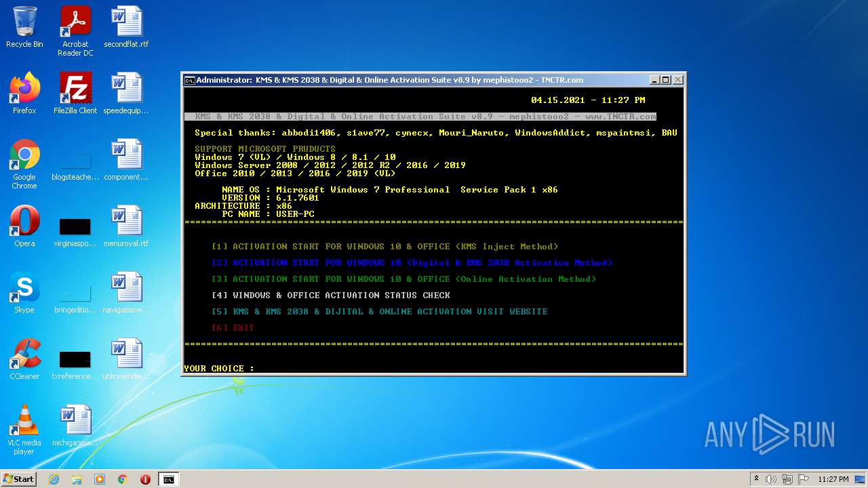The image size is (868, 488).
Task: Click the 'NAME OS' Windows 7 Professional line
Action: coord(390,190)
